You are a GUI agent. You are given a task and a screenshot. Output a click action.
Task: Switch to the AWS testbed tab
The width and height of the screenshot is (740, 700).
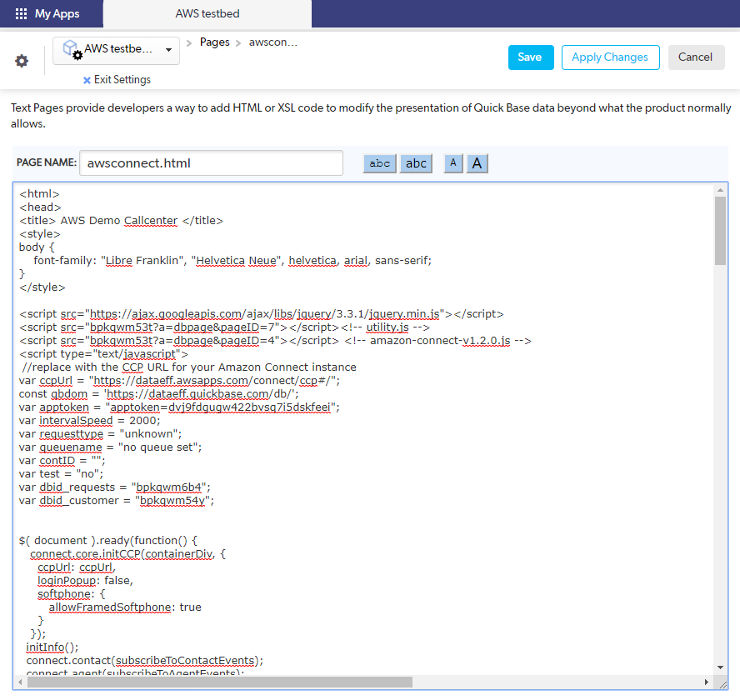(207, 13)
